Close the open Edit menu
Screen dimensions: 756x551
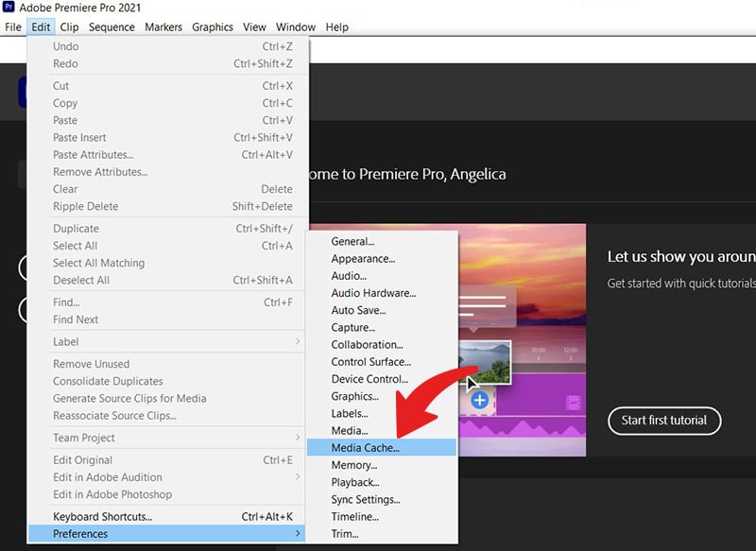[x=41, y=27]
